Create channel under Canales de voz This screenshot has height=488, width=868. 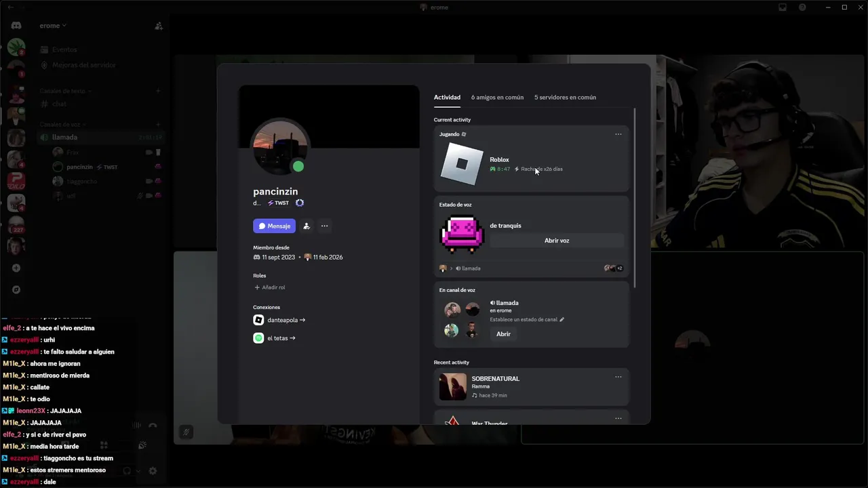[x=158, y=125]
